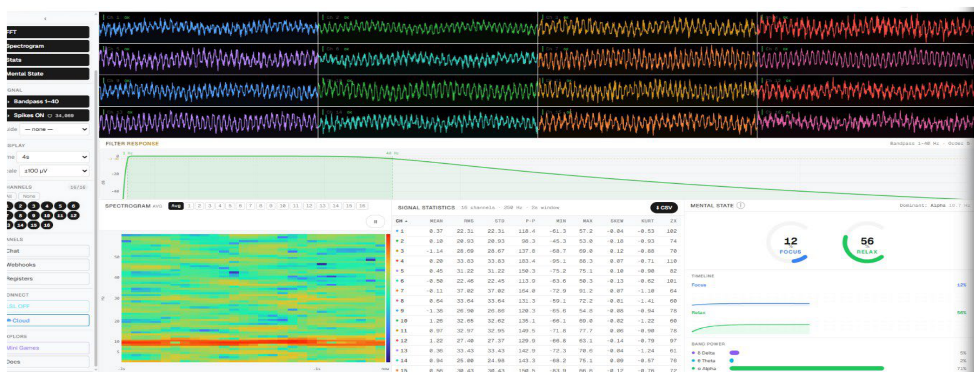
Task: Toggle channel 12 circle in channels grid
Action: [x=74, y=216]
